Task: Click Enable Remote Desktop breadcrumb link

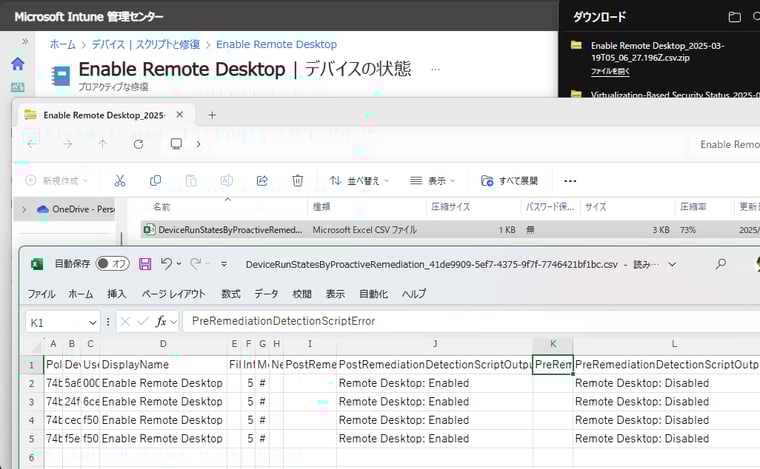Action: [x=276, y=45]
